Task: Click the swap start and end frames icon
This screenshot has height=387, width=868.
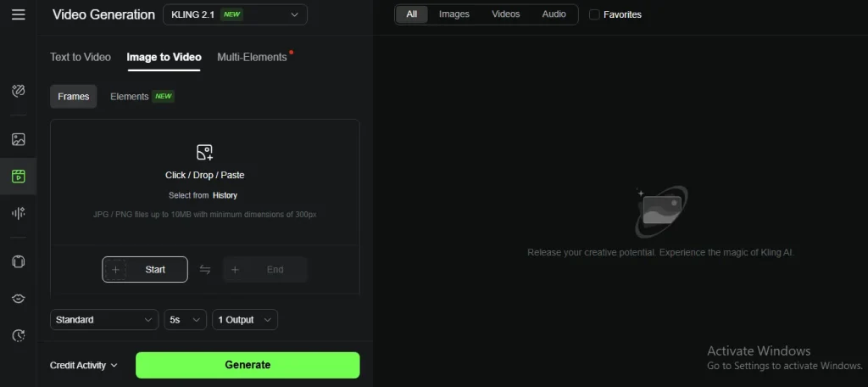Action: click(x=205, y=270)
